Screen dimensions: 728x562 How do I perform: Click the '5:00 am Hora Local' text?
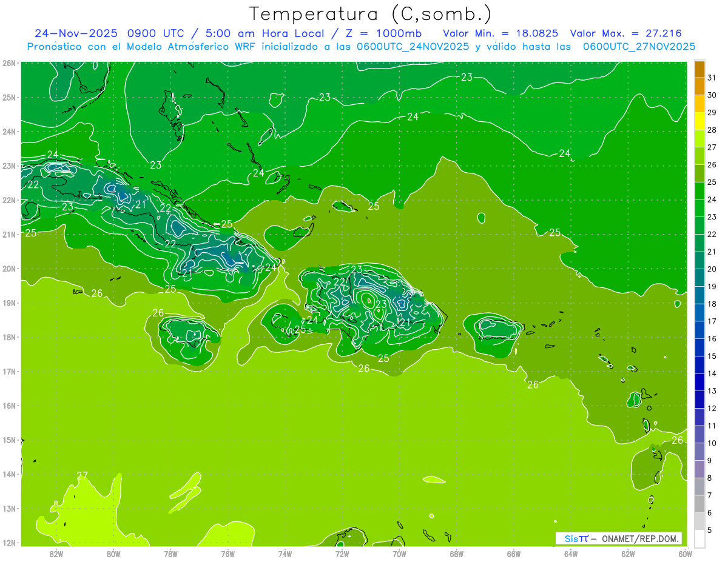point(264,33)
